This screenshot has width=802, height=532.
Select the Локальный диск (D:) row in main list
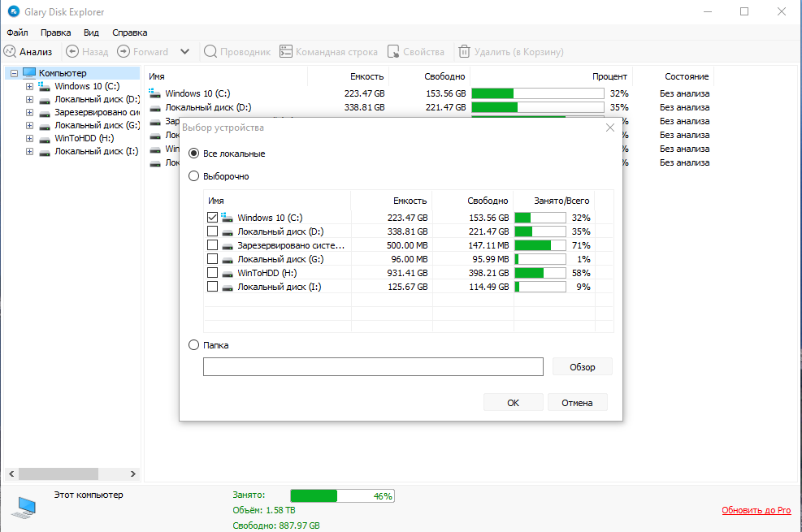click(430, 107)
